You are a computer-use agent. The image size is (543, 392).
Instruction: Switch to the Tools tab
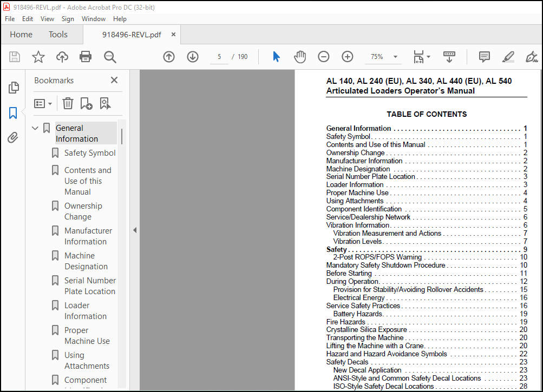pyautogui.click(x=58, y=34)
